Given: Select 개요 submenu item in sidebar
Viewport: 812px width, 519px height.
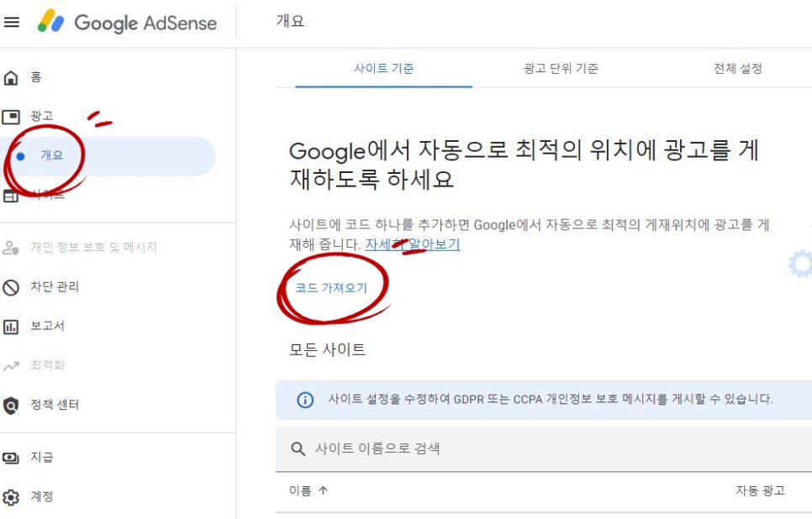Looking at the screenshot, I should coord(108,155).
